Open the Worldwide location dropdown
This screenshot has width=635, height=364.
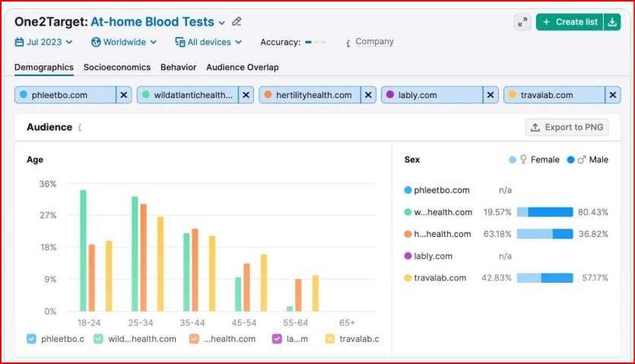(124, 42)
